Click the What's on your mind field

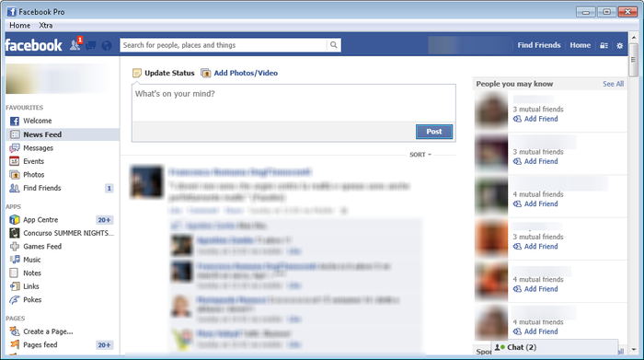pyautogui.click(x=293, y=103)
